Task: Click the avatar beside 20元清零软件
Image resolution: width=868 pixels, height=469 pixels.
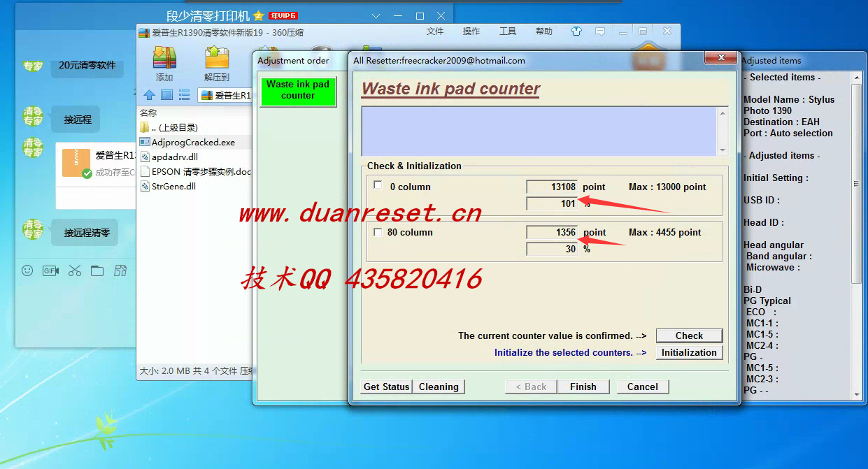Action: coord(33,66)
